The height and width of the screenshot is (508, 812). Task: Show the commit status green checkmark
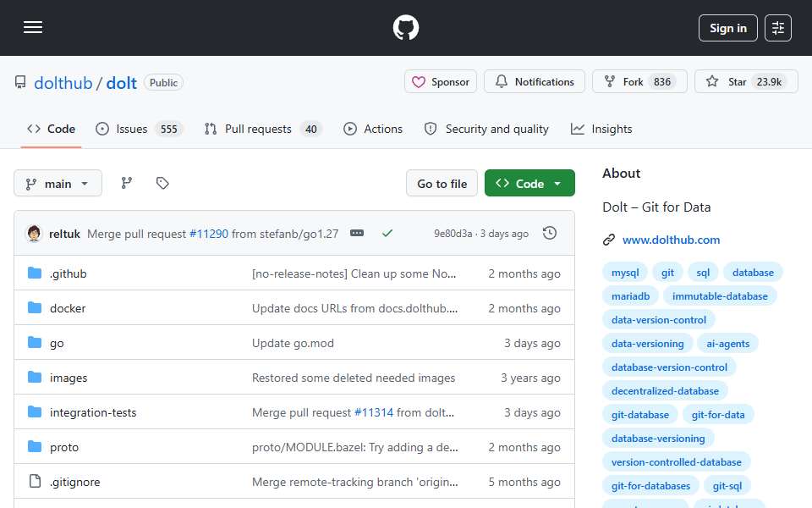click(x=387, y=234)
